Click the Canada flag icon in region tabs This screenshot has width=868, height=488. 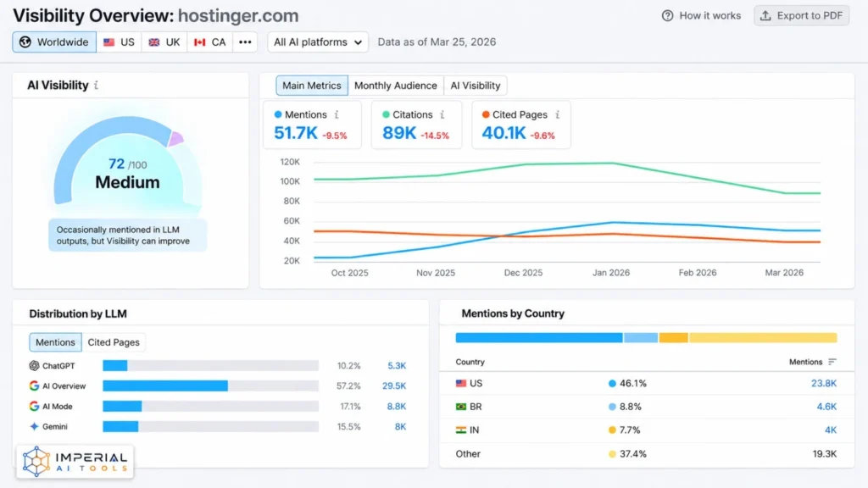199,42
